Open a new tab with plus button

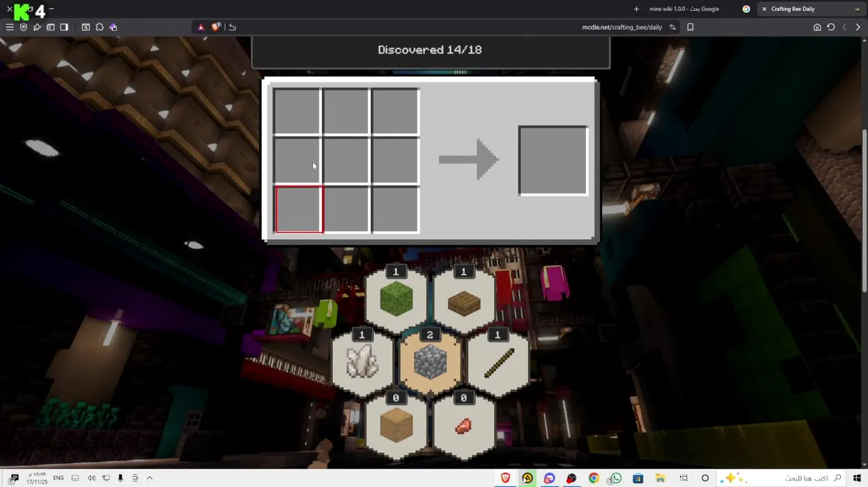636,9
